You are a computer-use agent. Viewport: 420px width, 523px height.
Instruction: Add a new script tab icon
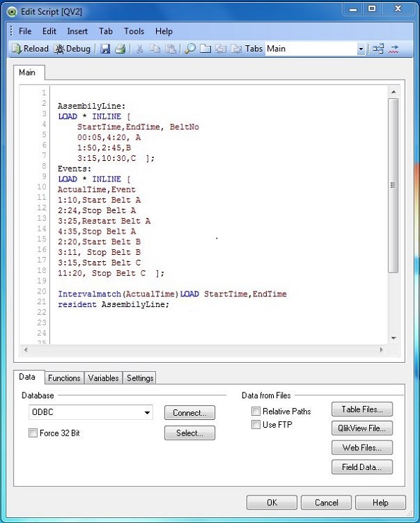point(205,49)
